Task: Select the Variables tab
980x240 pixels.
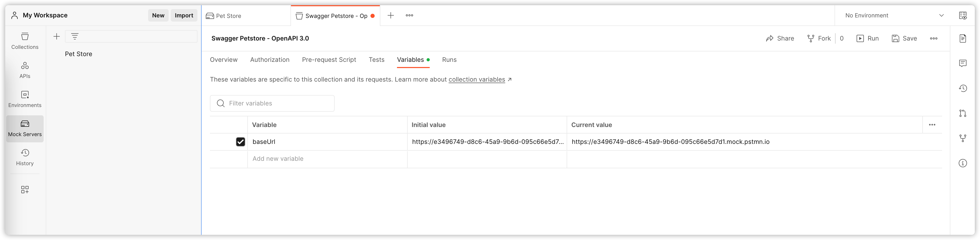Action: click(x=413, y=60)
